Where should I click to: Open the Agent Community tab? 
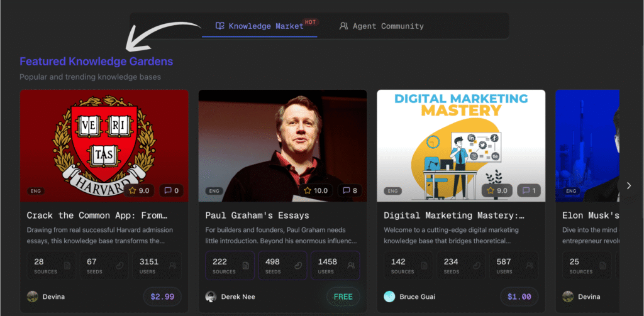point(382,26)
